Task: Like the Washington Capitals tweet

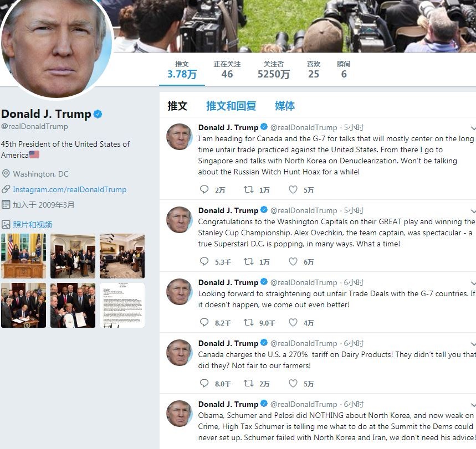Action: tap(293, 261)
